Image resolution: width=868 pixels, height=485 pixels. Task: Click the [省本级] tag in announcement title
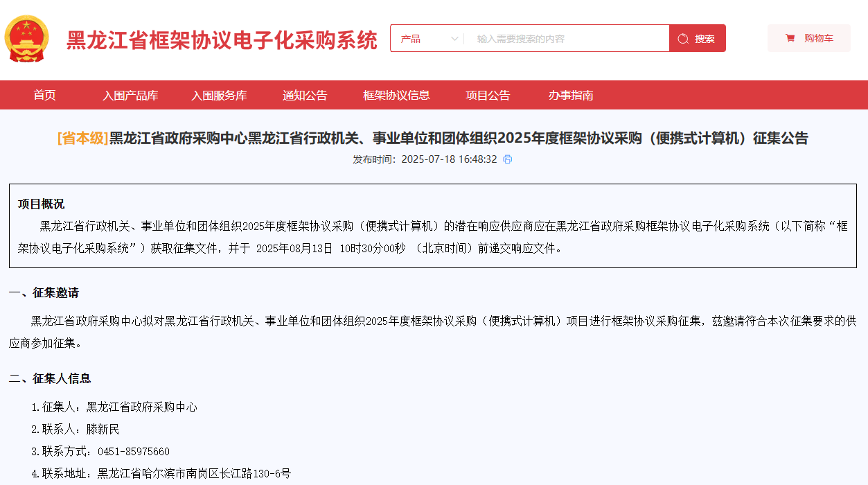pyautogui.click(x=83, y=138)
